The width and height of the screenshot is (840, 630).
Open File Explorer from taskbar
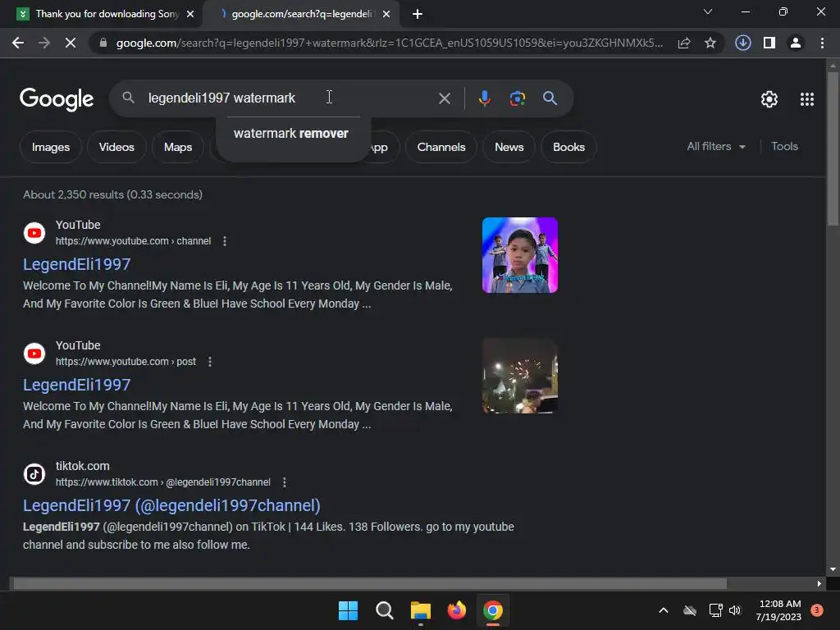[421, 610]
